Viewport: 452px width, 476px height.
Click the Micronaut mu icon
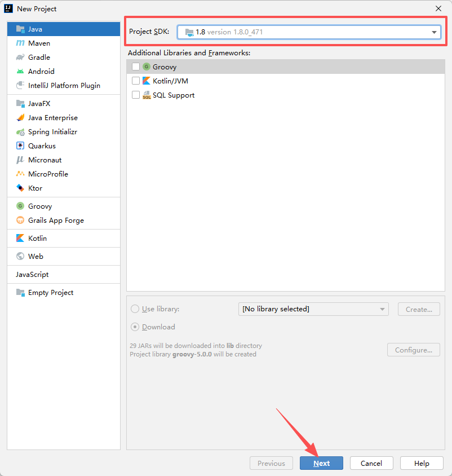(x=20, y=160)
